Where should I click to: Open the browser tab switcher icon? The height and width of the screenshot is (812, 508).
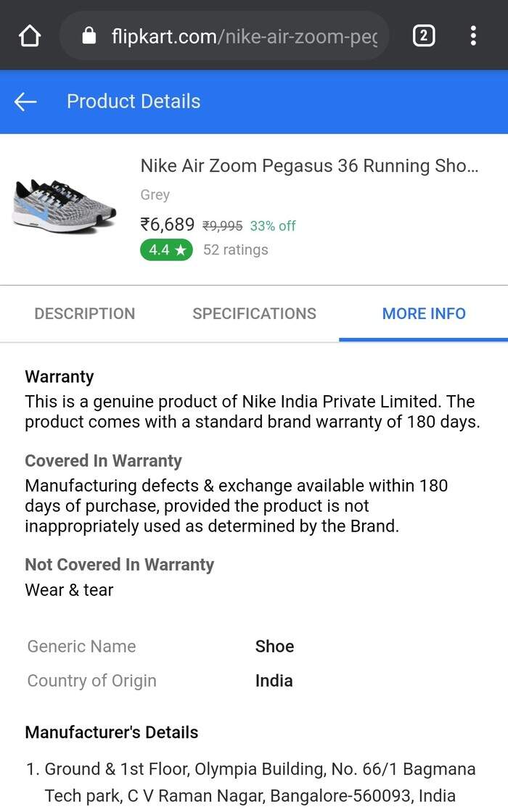tap(425, 35)
